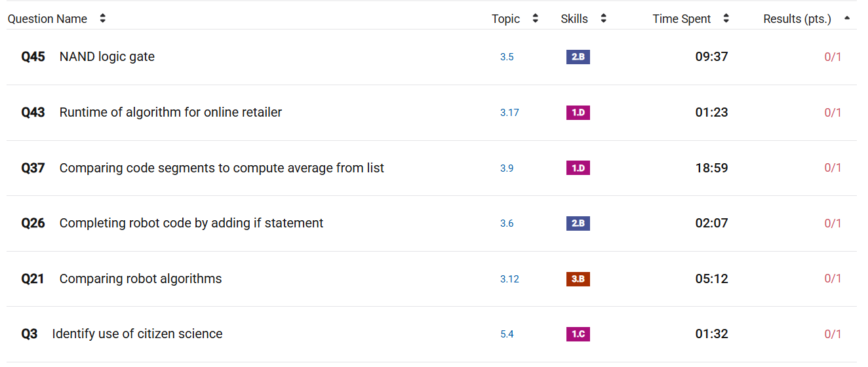The width and height of the screenshot is (868, 367).
Task: Click Q26 result score 0/1
Action: tap(833, 223)
